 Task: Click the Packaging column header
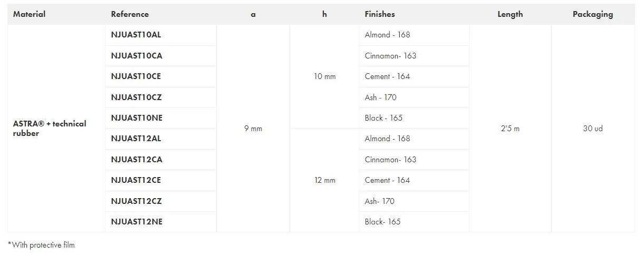(x=593, y=14)
